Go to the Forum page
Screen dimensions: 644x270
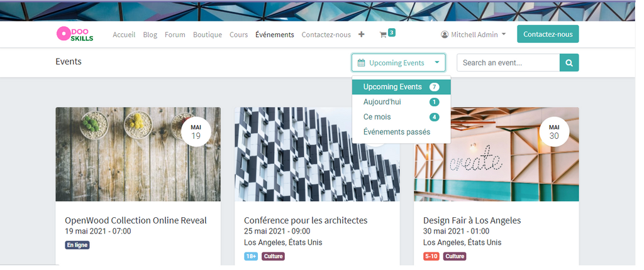point(175,35)
